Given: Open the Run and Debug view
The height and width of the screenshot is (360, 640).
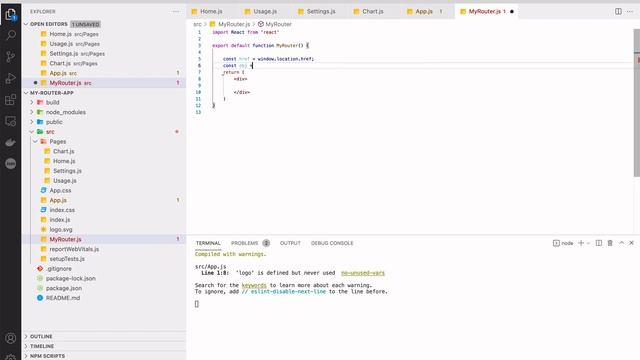Looking at the screenshot, I should click(x=11, y=78).
